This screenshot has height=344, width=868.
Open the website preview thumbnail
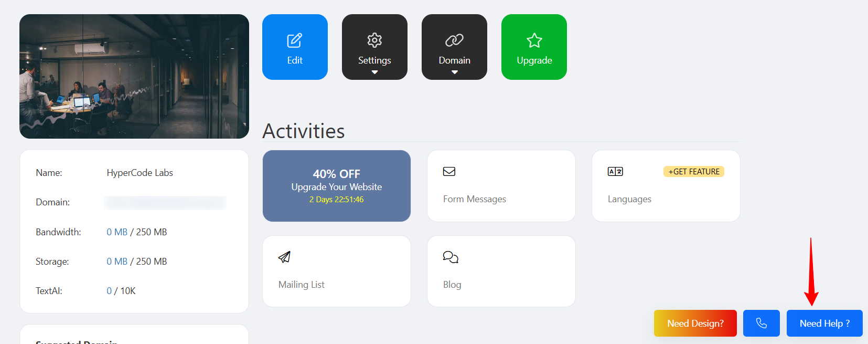pos(134,76)
